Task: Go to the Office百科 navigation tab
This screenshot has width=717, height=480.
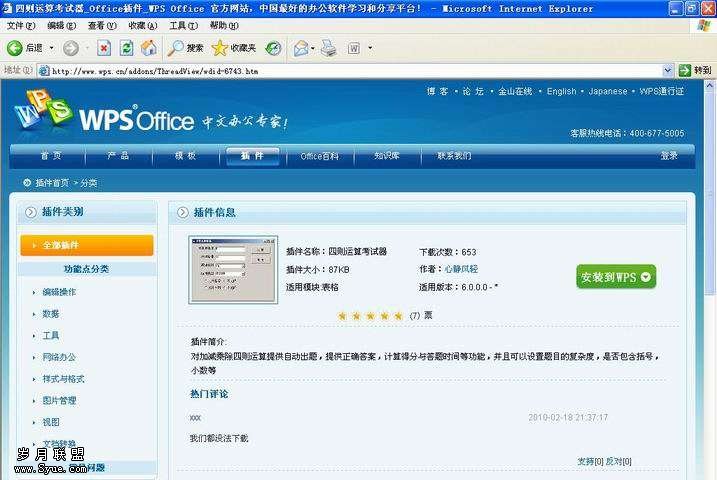Action: tap(320, 156)
